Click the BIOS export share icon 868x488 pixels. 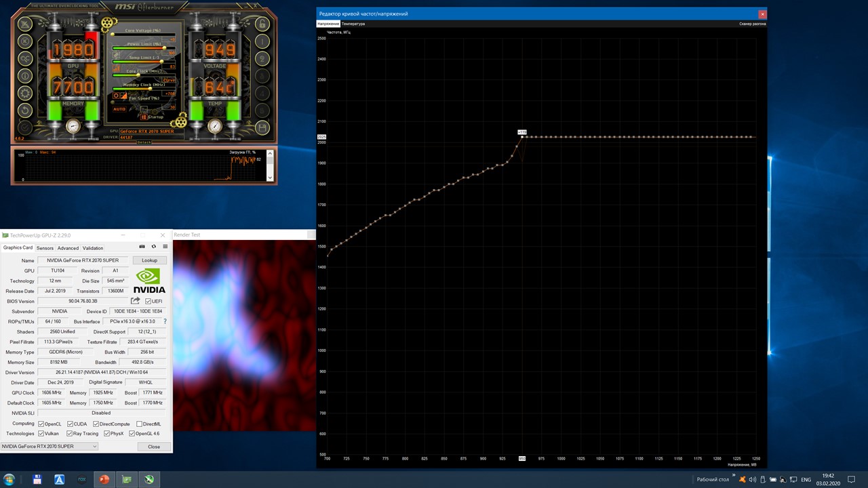point(136,301)
